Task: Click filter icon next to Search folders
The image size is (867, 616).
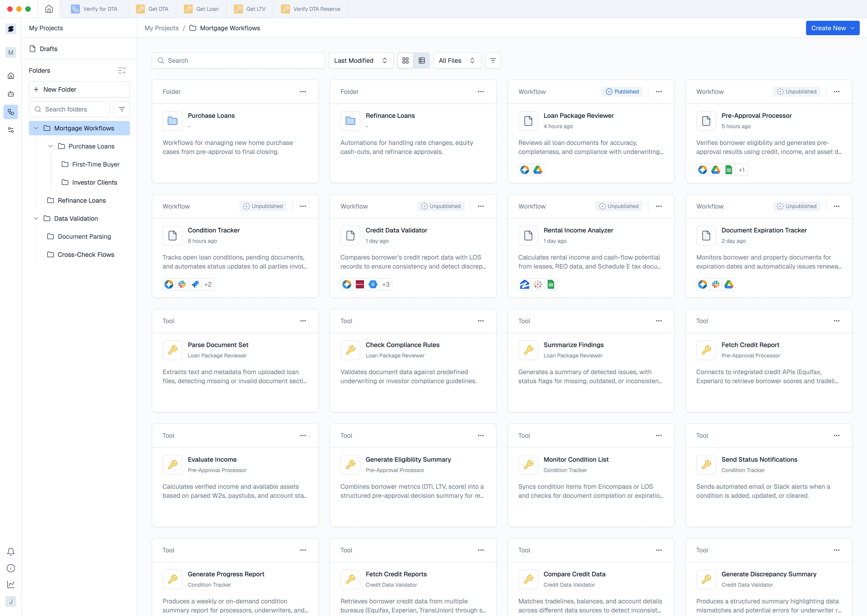Action: pos(122,109)
